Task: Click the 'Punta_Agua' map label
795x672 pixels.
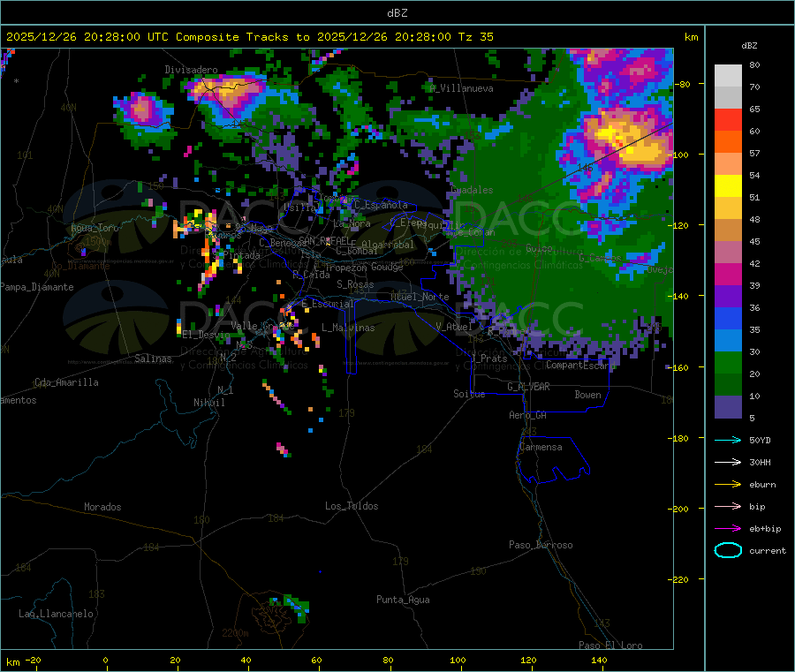Action: click(x=403, y=600)
